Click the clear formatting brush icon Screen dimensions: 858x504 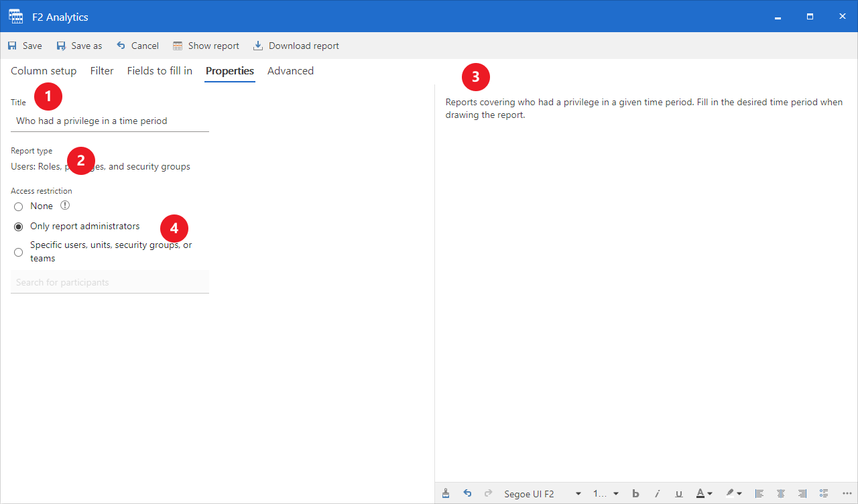tap(446, 494)
